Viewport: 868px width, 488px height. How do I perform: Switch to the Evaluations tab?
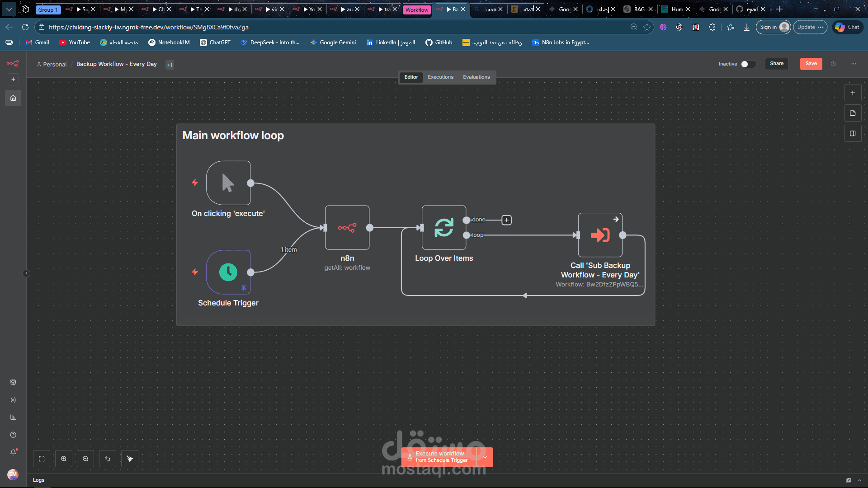476,77
